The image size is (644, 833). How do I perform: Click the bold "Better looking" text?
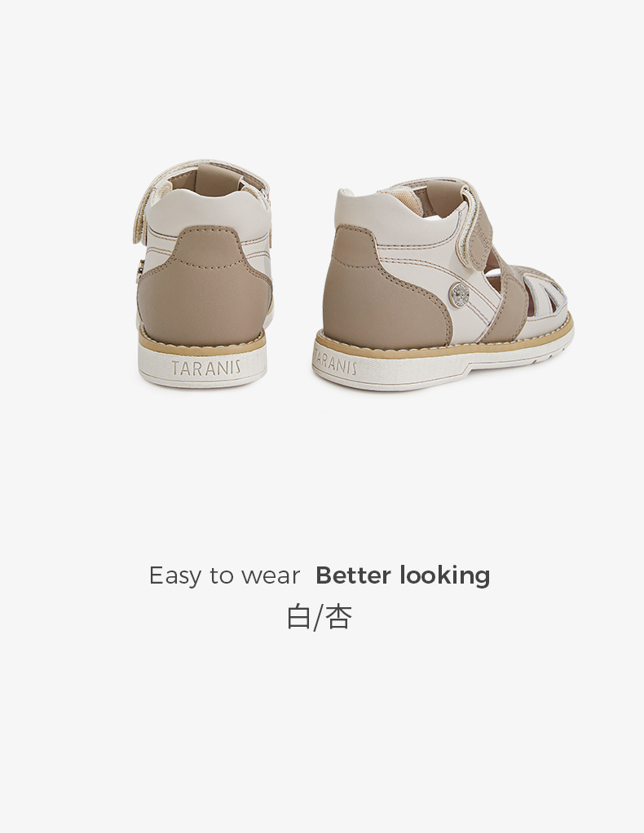(403, 576)
